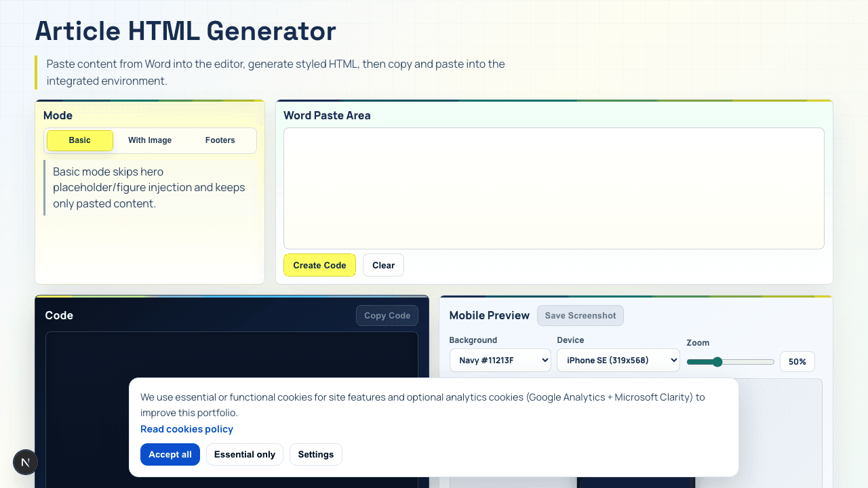868x488 pixels.
Task: Click the Mobile Preview heading
Action: pyautogui.click(x=490, y=315)
